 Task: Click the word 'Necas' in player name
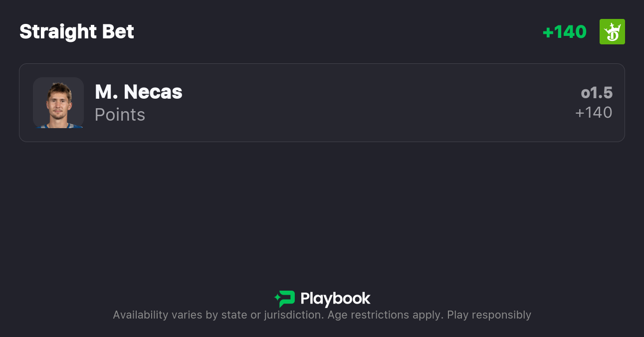[153, 92]
